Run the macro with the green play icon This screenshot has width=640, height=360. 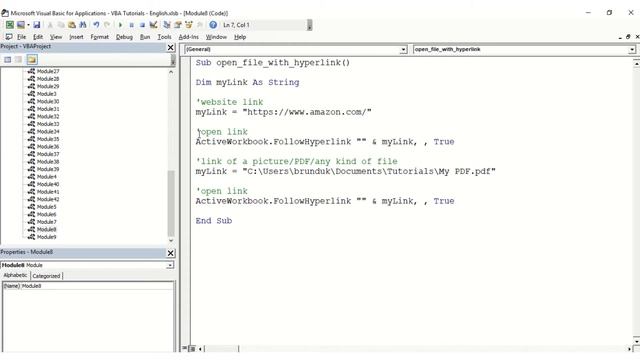click(x=120, y=25)
